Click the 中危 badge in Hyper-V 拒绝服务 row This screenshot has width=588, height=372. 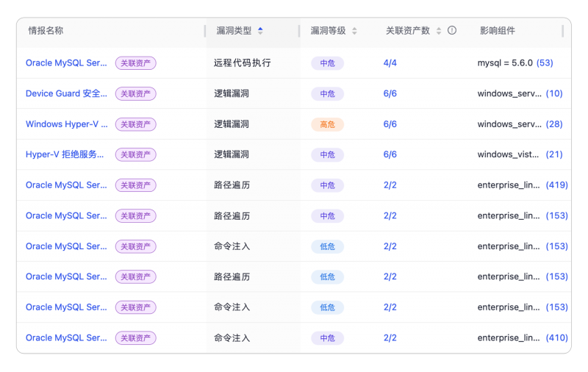(327, 154)
